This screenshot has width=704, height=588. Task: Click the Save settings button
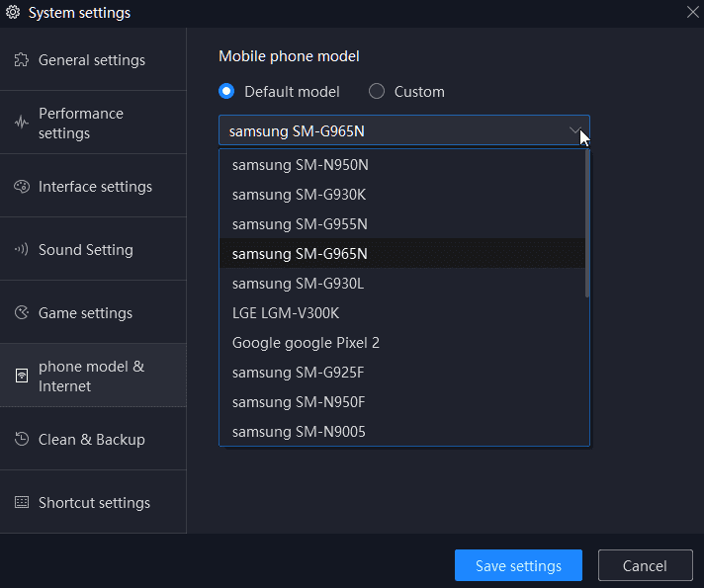click(518, 565)
